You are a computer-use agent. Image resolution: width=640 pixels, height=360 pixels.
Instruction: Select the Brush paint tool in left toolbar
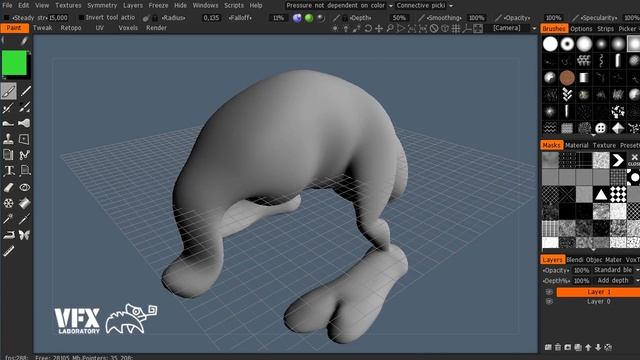(8, 91)
